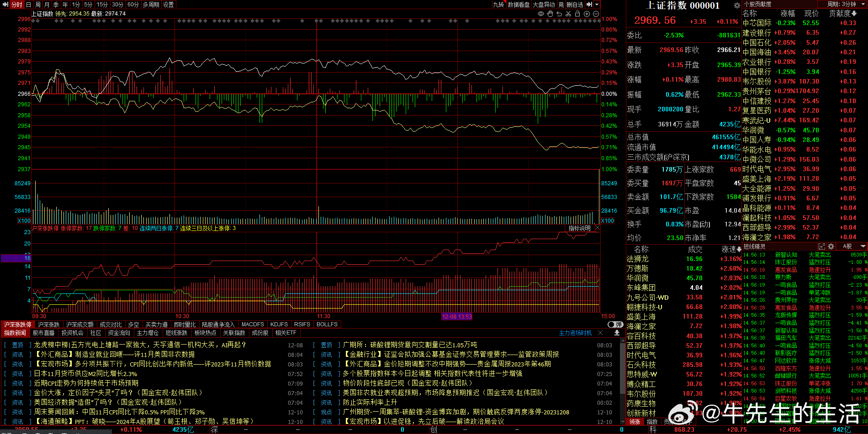Click the lock icon above chart
The image size is (868, 434).
click(577, 14)
